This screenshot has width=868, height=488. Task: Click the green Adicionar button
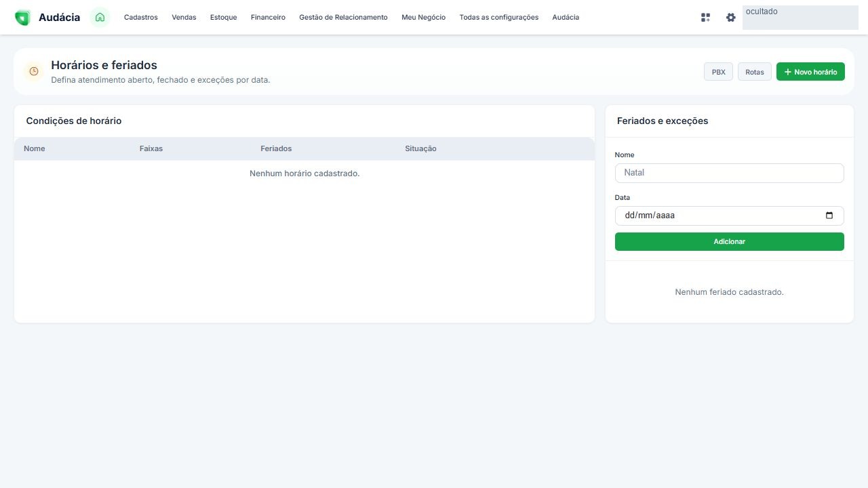730,241
